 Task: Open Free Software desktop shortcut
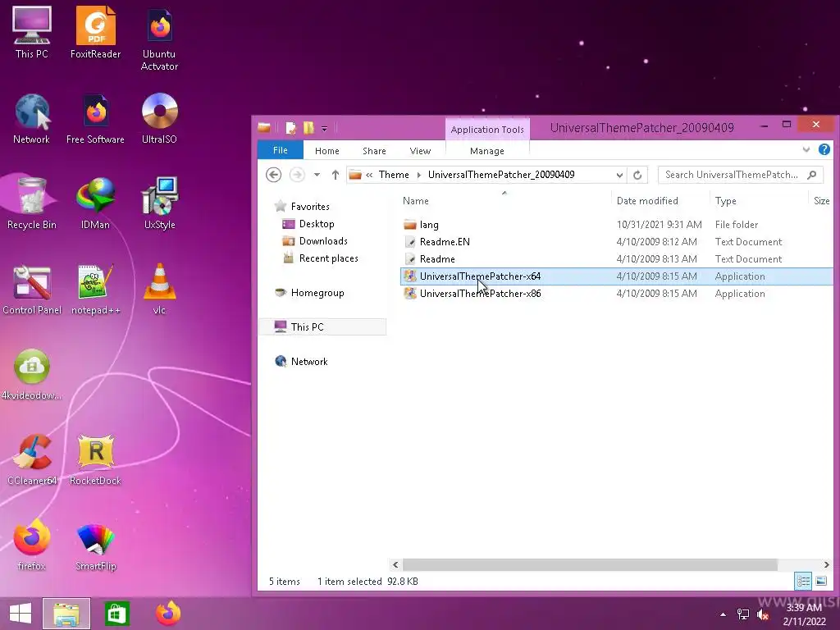pos(95,118)
